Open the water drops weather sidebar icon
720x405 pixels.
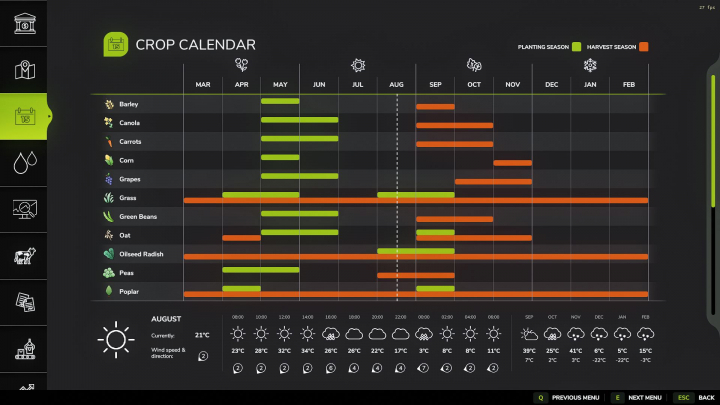coord(25,162)
